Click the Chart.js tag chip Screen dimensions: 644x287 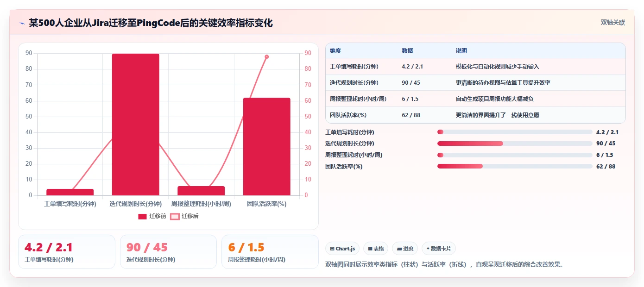[x=342, y=249]
